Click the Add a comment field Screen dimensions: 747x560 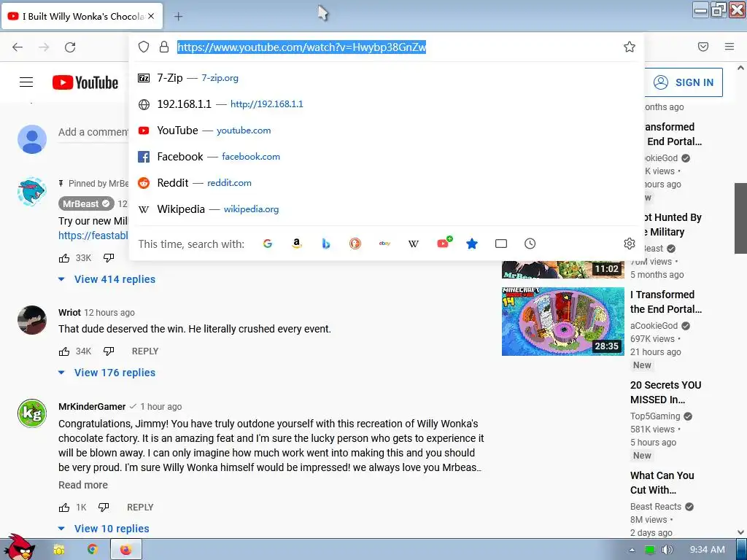[x=93, y=133]
